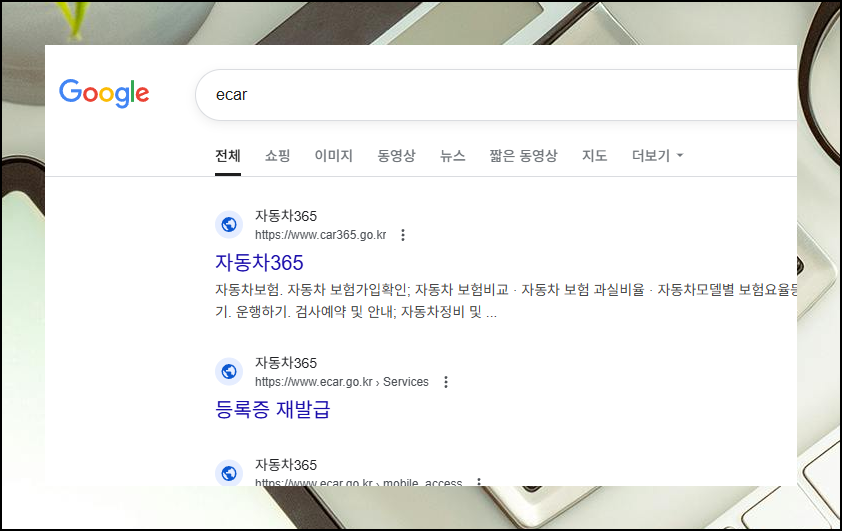Open the 이미지 tab
This screenshot has height=531, width=842.
point(333,156)
